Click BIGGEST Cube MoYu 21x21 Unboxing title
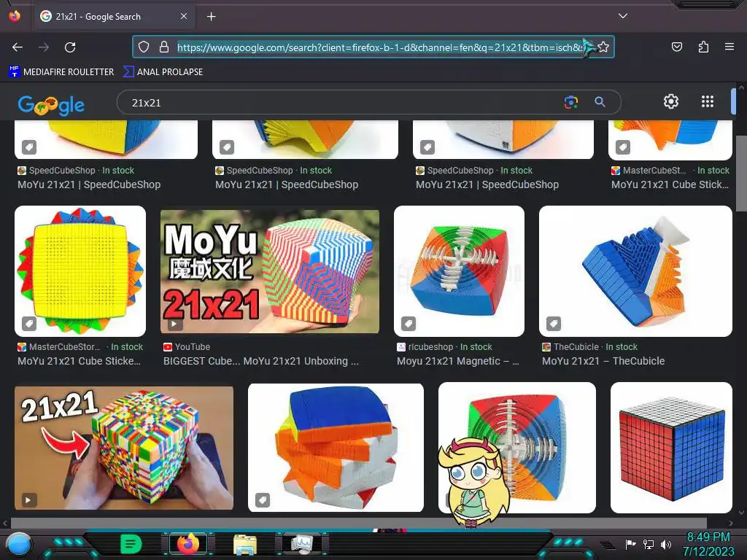 click(x=261, y=361)
